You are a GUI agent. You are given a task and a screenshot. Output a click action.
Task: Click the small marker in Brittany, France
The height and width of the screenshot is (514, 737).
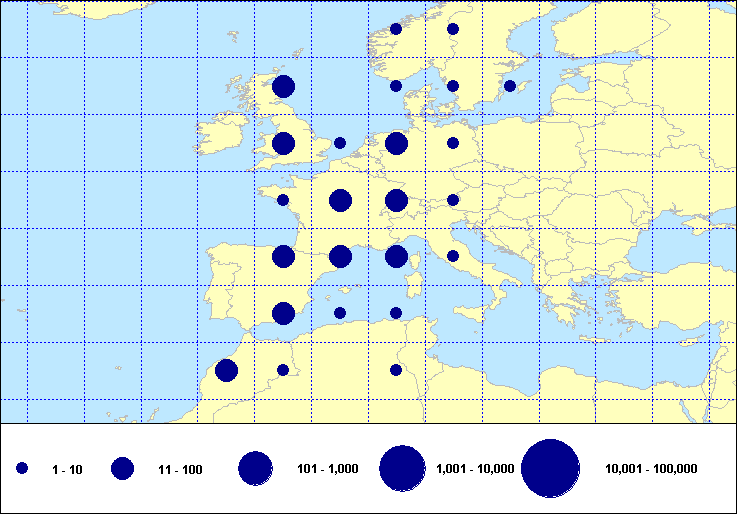point(283,200)
